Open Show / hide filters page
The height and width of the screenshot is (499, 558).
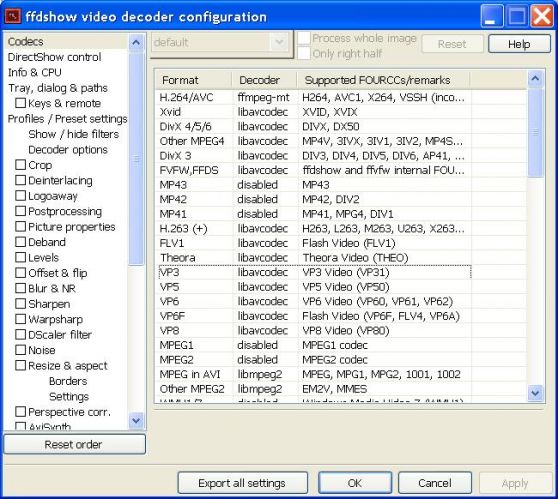[74, 134]
